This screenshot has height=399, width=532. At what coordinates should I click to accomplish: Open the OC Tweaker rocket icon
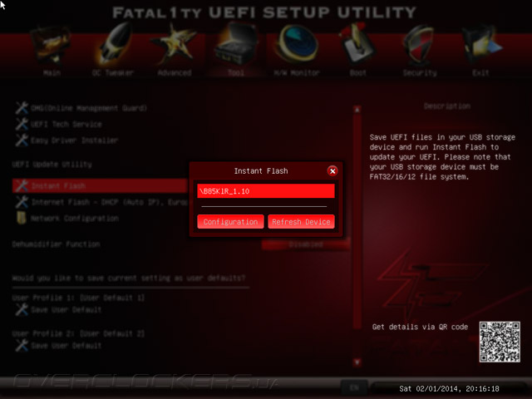[x=114, y=44]
